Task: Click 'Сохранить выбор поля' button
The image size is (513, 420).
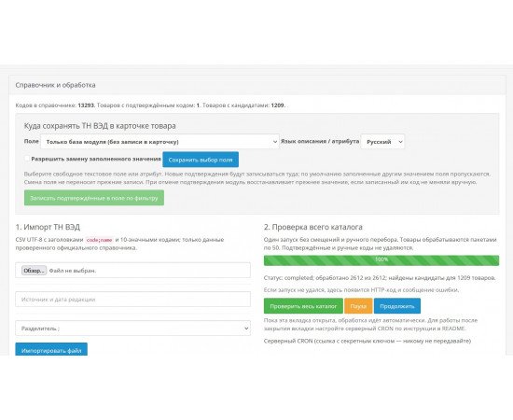Action: tap(201, 160)
